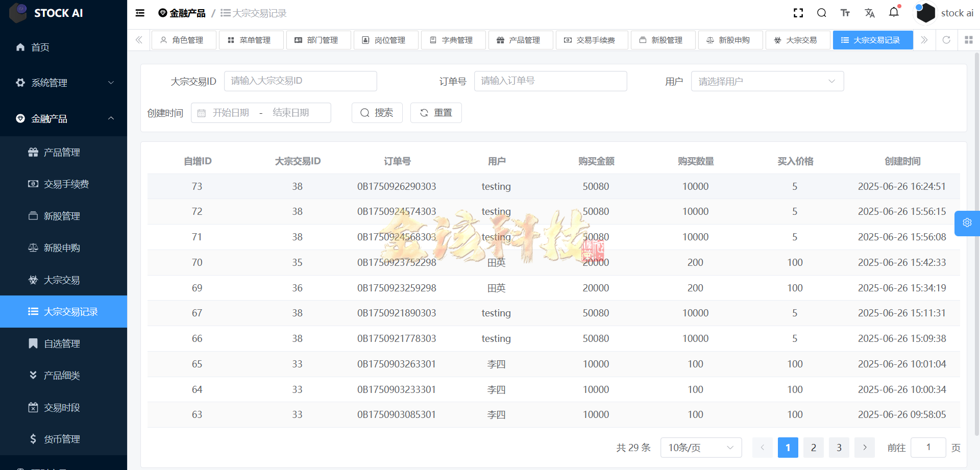Open the layout grid icon at top right
Screen dimensions: 980x470
pyautogui.click(x=969, y=40)
